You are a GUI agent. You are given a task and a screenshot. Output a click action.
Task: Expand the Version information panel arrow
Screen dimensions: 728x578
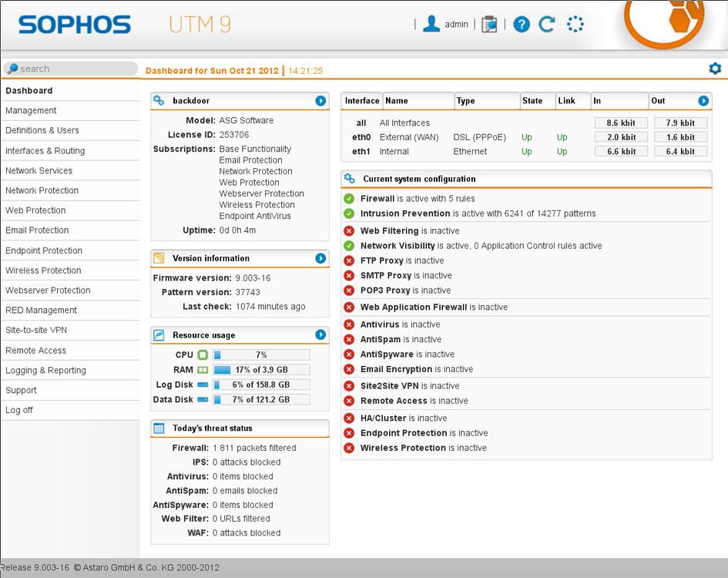[x=320, y=258]
